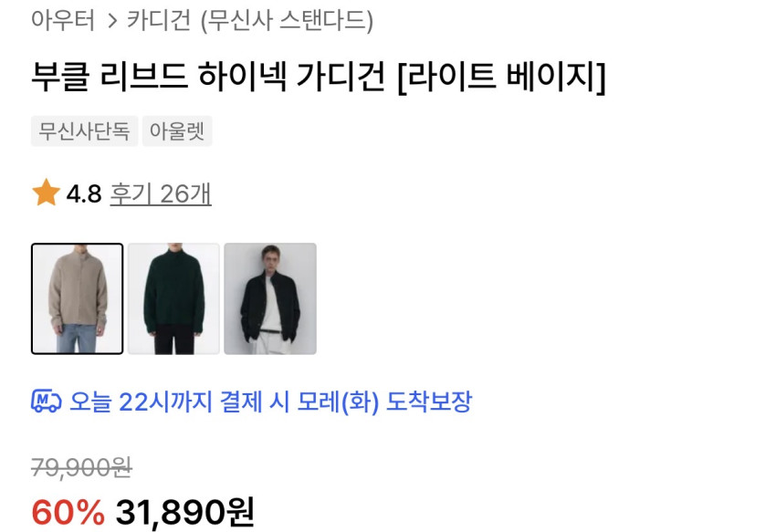Choose the dark green cardigan thumbnail

click(173, 298)
